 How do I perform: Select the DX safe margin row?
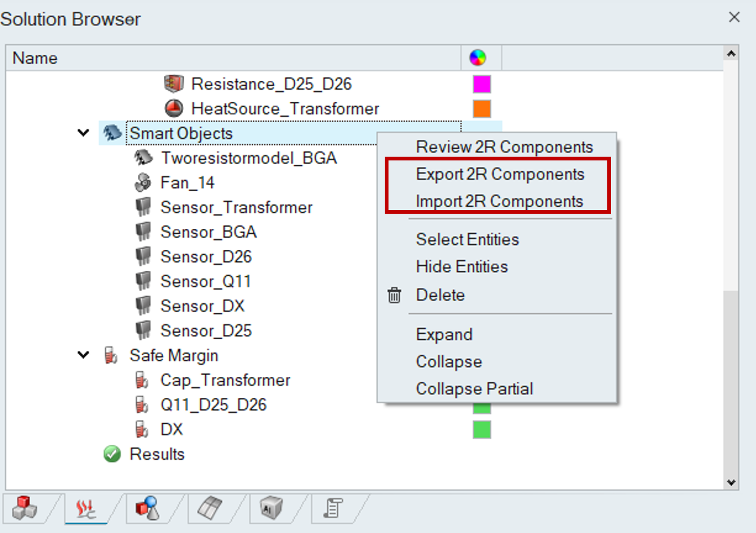coord(171,430)
